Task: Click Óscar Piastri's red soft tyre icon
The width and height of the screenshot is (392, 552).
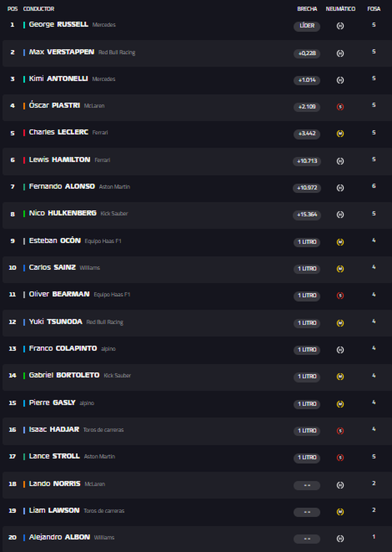Action: click(340, 107)
